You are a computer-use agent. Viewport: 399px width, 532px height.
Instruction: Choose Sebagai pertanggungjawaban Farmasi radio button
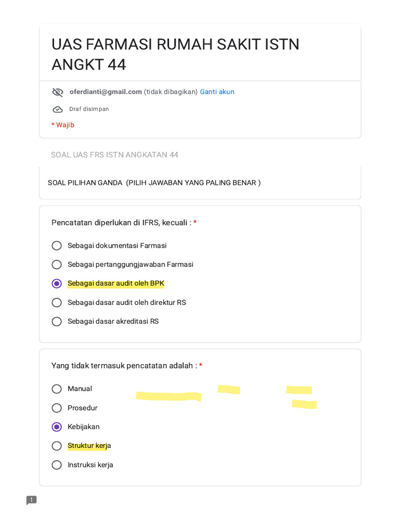point(57,264)
